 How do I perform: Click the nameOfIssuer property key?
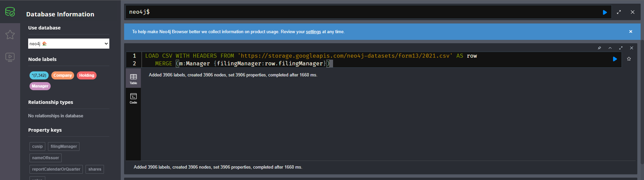click(x=46, y=158)
